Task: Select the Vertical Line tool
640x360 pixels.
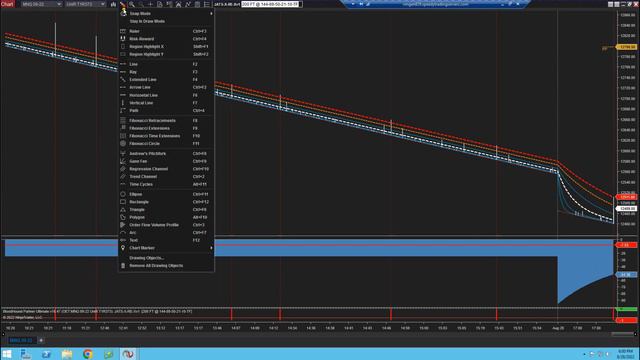Action: click(166, 103)
